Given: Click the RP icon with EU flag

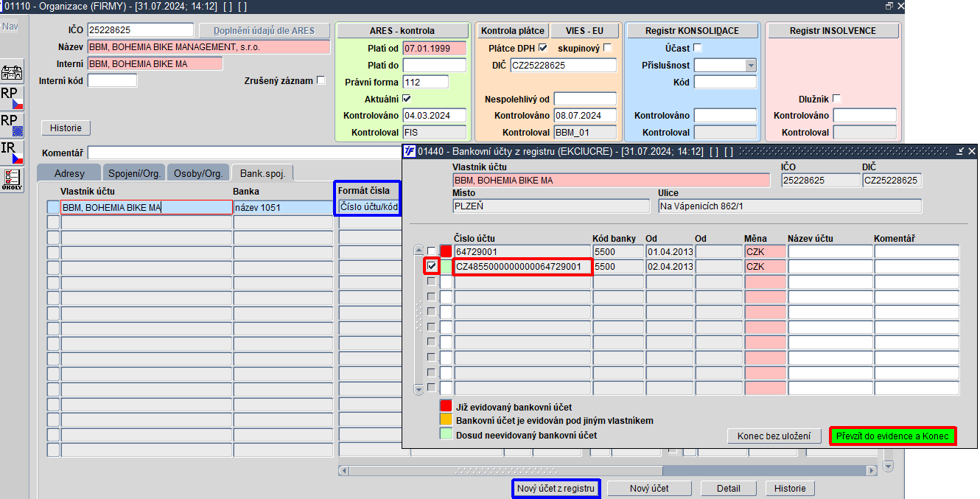Looking at the screenshot, I should pyautogui.click(x=13, y=125).
